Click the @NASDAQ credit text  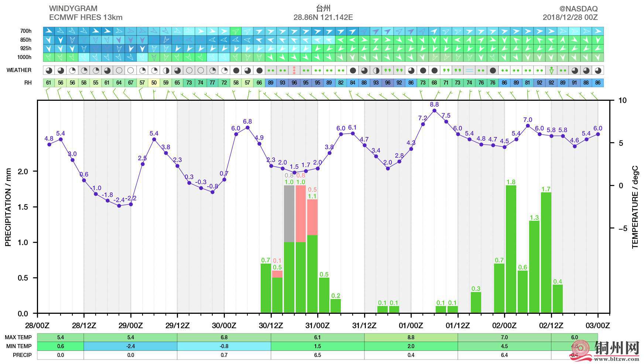tap(578, 8)
